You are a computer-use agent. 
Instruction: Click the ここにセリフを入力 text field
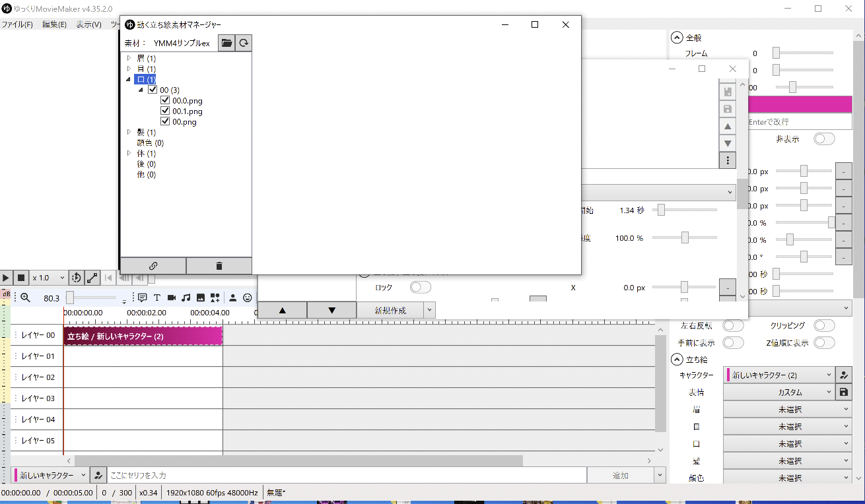click(x=347, y=475)
